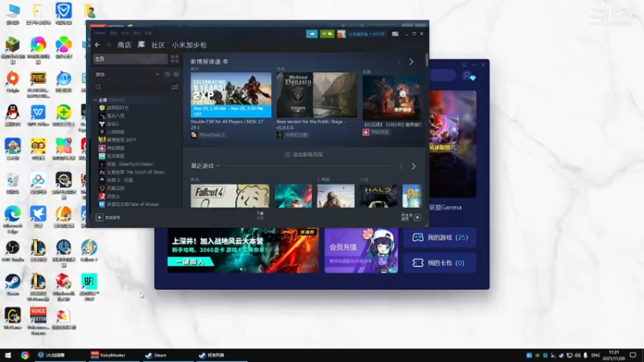Image resolution: width=644 pixels, height=362 pixels.
Task: Open the QQ penguin desktop shortcut
Action: [x=13, y=115]
